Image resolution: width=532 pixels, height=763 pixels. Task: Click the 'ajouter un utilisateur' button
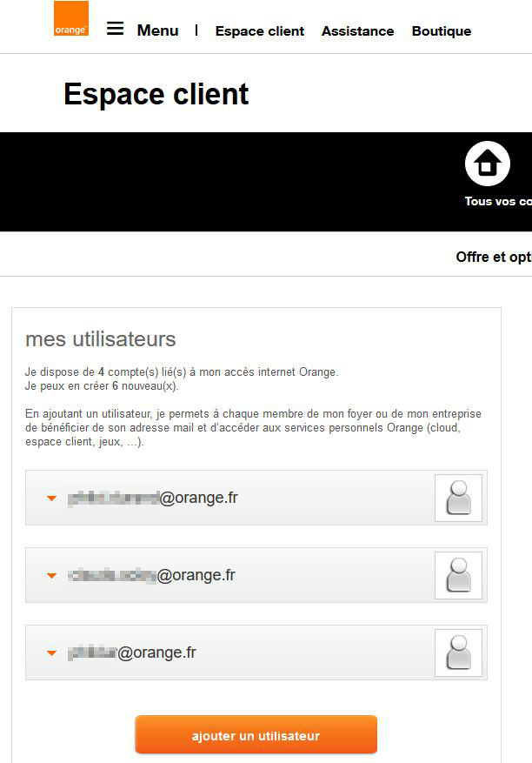pyautogui.click(x=256, y=735)
